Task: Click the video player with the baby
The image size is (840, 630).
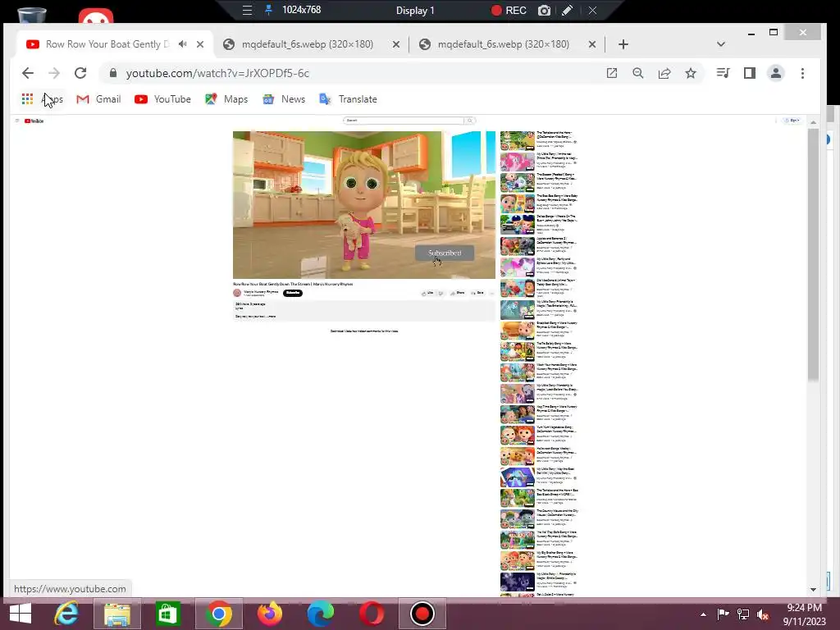Action: coord(363,204)
